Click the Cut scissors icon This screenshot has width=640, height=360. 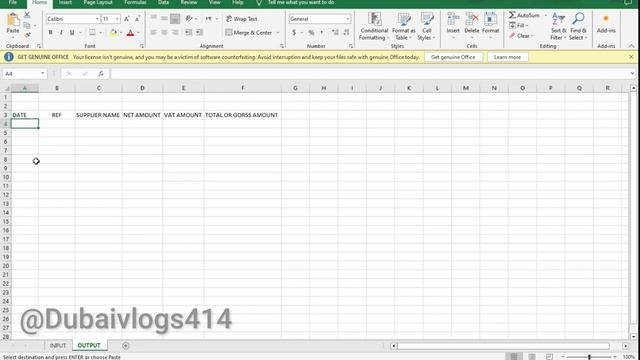point(27,15)
